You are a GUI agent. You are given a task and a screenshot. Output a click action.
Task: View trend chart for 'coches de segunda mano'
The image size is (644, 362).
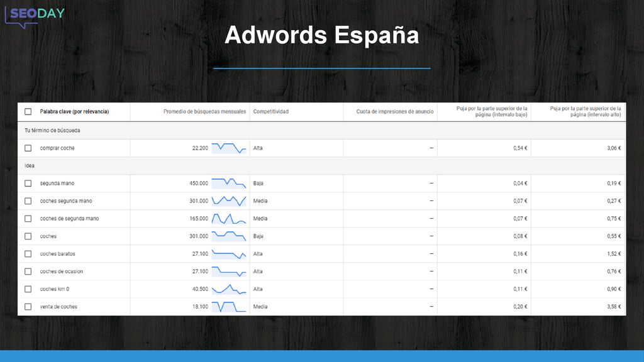point(229,219)
